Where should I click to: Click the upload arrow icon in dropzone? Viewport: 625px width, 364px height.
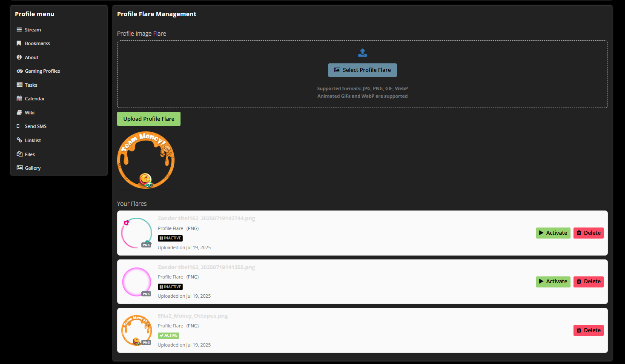(362, 53)
